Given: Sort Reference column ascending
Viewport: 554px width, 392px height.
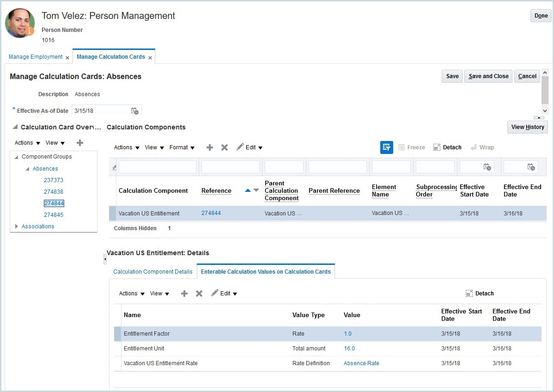Looking at the screenshot, I should coord(248,190).
